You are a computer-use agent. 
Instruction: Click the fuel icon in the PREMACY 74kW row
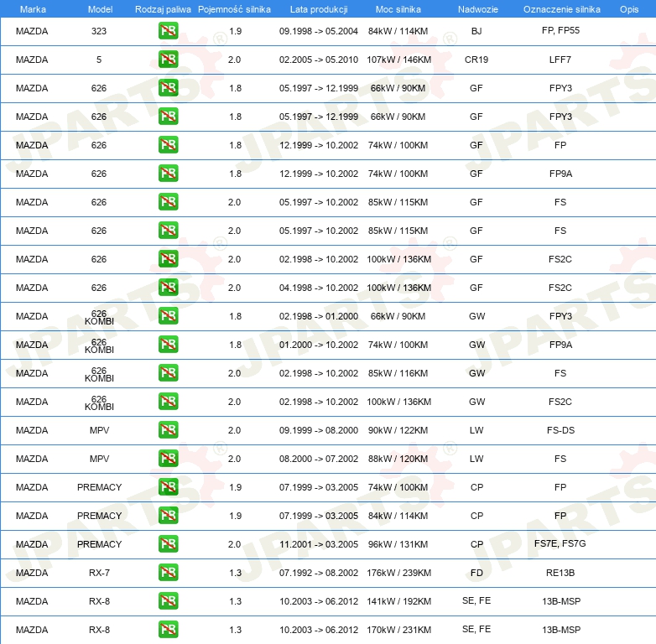click(168, 487)
